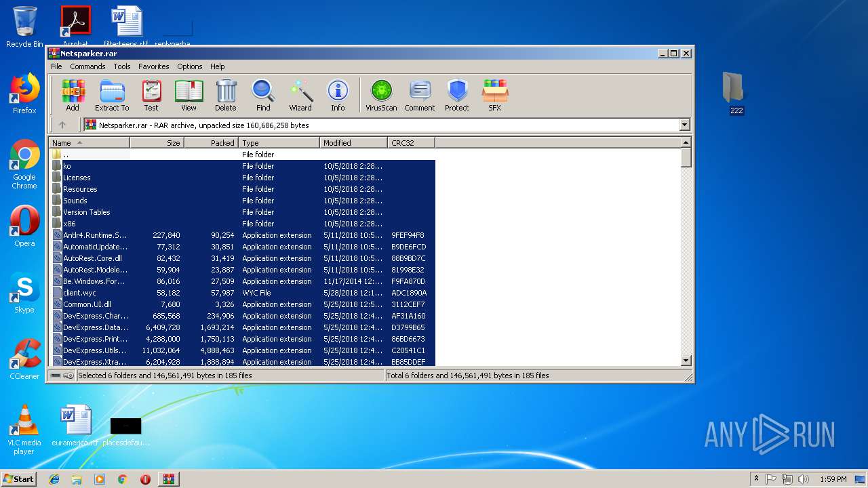Sort by the Modified column header
Image resolution: width=868 pixels, height=488 pixels.
click(354, 143)
